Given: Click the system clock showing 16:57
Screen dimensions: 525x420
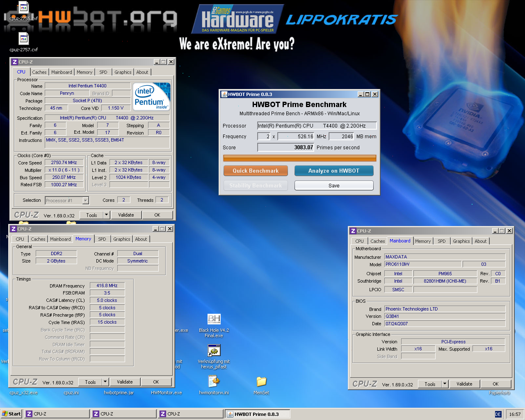Looking at the screenshot, I should click(515, 414).
